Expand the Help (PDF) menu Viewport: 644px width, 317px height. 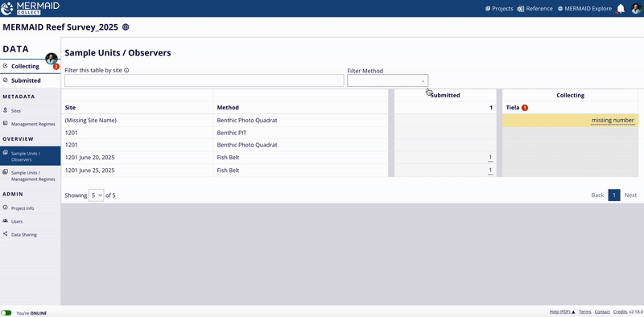click(x=562, y=312)
